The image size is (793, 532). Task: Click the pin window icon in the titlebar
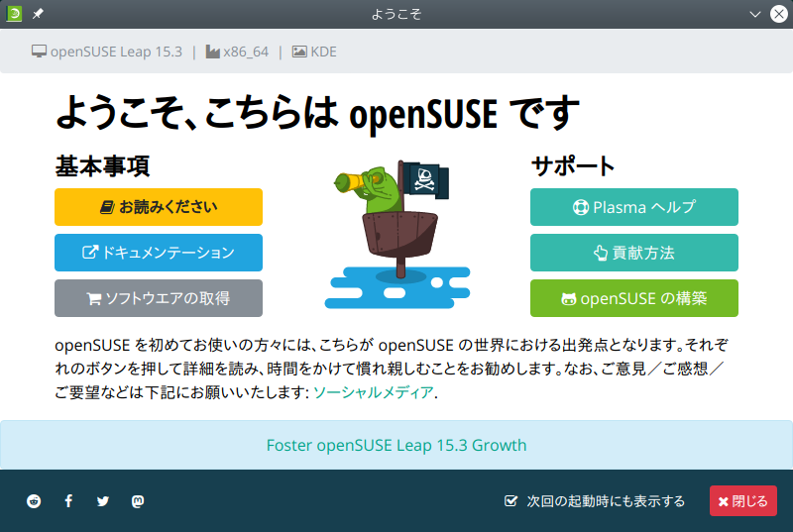click(x=38, y=14)
